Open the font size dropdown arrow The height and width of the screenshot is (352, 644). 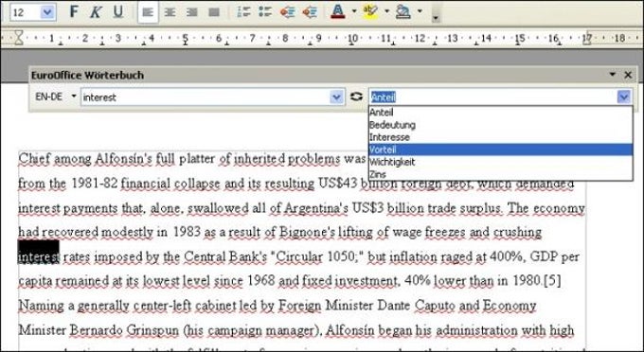coord(47,12)
